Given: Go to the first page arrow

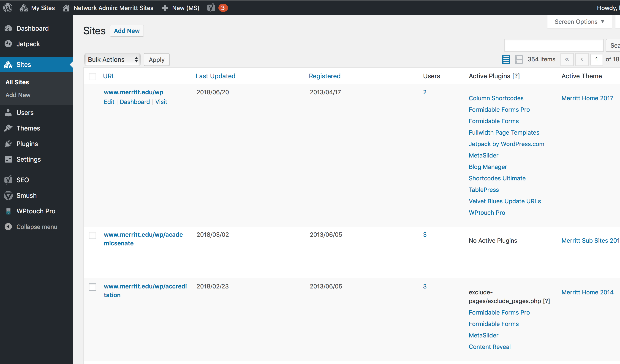Looking at the screenshot, I should 567,60.
